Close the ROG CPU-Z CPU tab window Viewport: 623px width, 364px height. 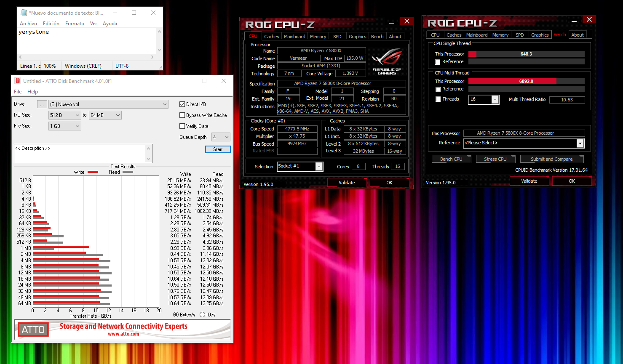[406, 21]
